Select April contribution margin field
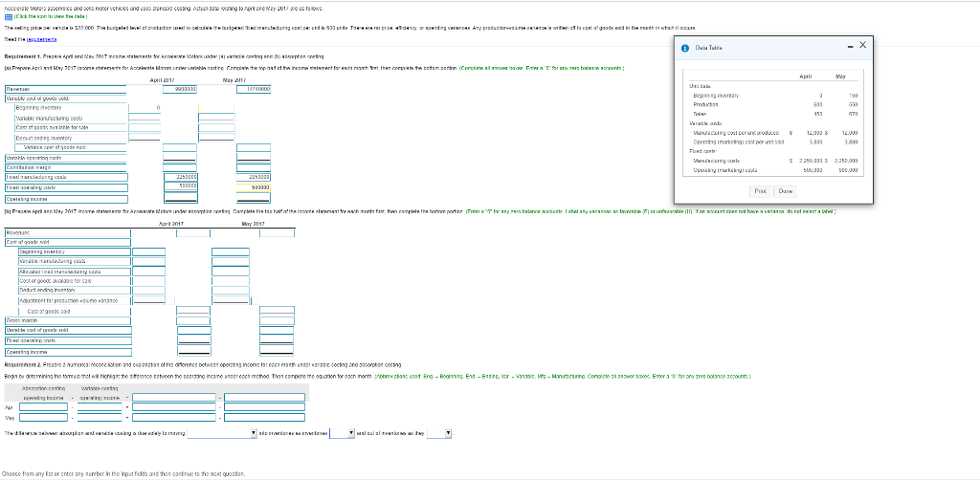The height and width of the screenshot is (480, 980). (x=181, y=167)
